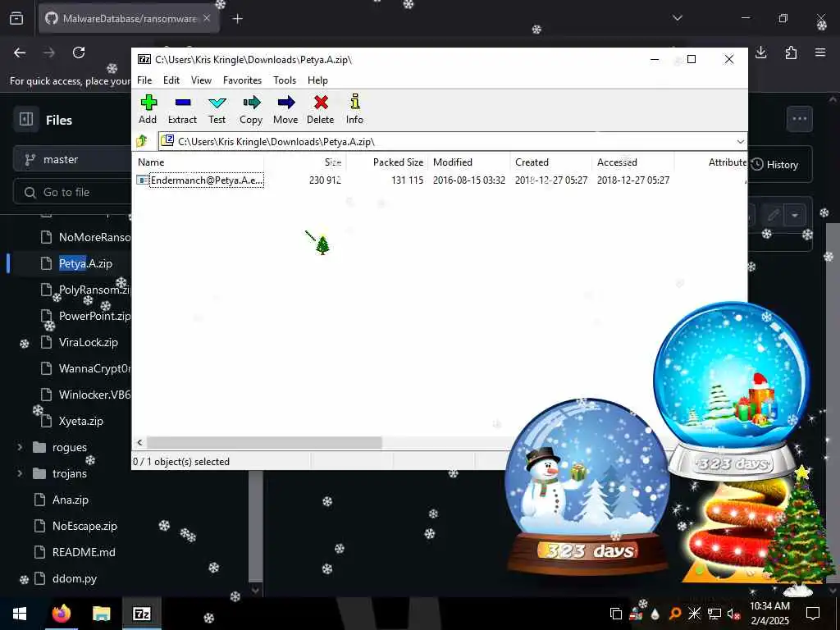Open the edit file dropdown arrow

(795, 216)
